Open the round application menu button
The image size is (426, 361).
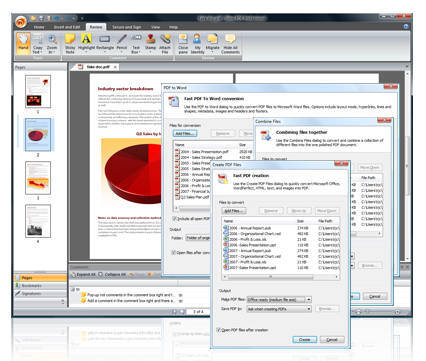[x=21, y=22]
